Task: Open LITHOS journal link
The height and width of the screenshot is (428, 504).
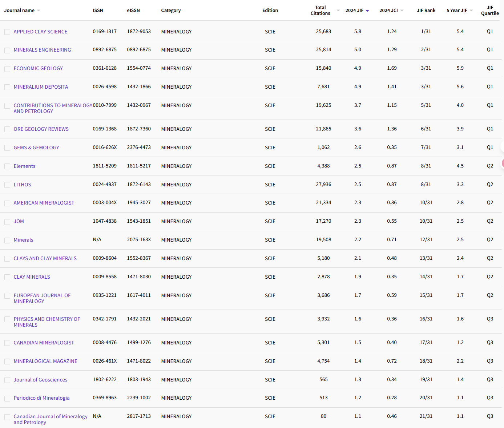Action: click(x=22, y=185)
